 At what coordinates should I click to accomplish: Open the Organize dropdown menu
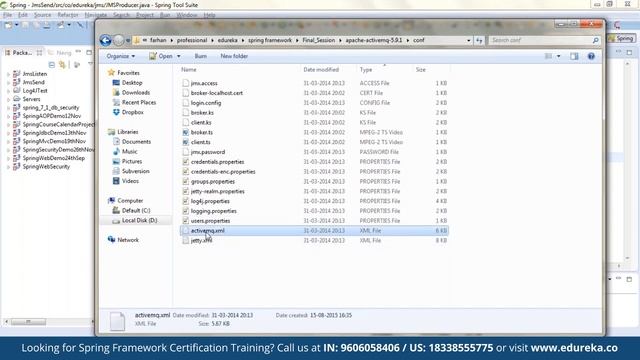point(120,56)
